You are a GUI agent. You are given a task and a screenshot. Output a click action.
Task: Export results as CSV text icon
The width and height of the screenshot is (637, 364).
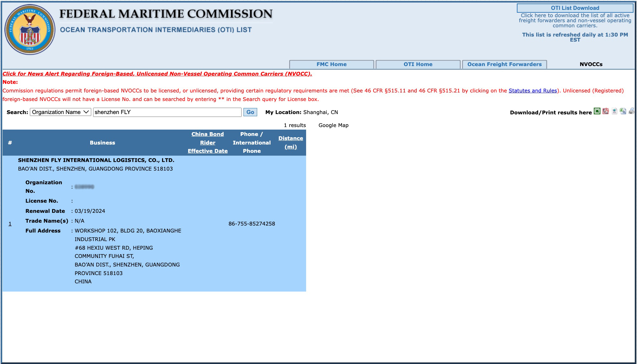623,111
